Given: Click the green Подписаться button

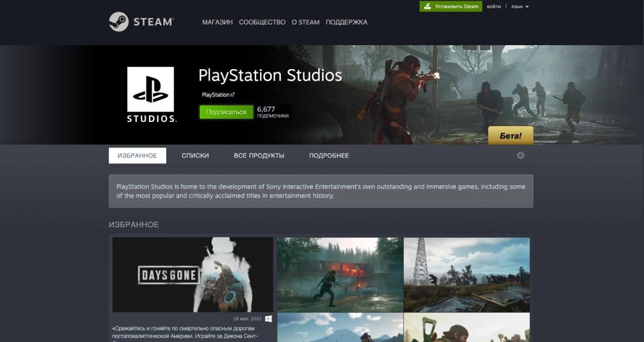Looking at the screenshot, I should [226, 112].
